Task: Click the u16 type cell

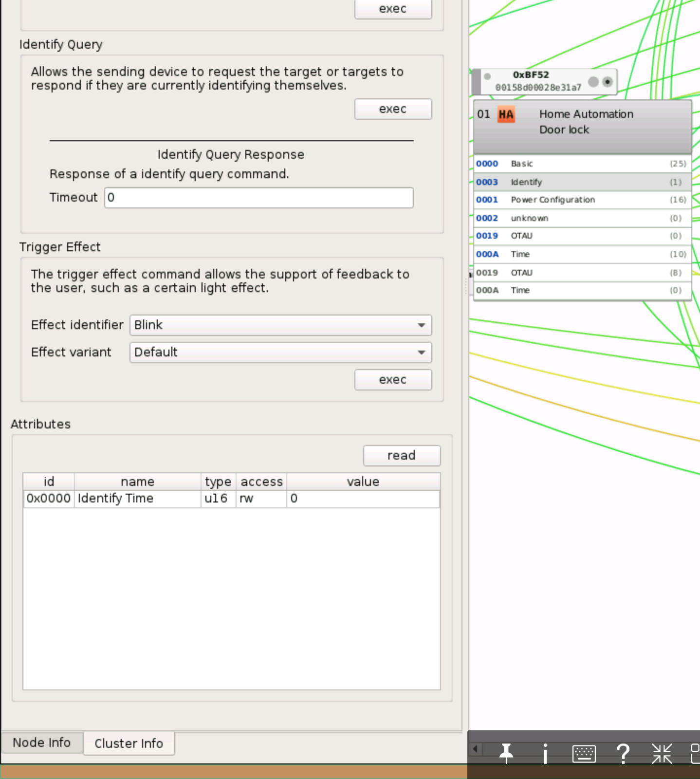Action: (x=219, y=499)
